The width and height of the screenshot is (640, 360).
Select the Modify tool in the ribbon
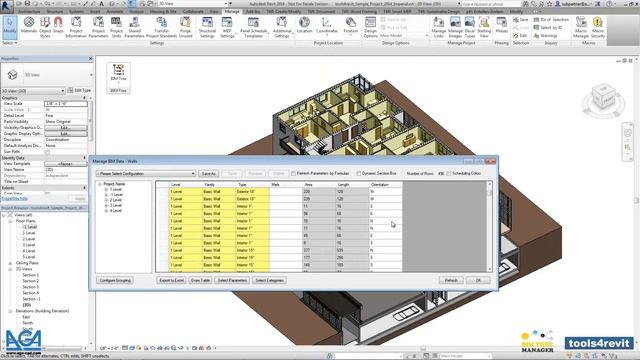[x=10, y=27]
